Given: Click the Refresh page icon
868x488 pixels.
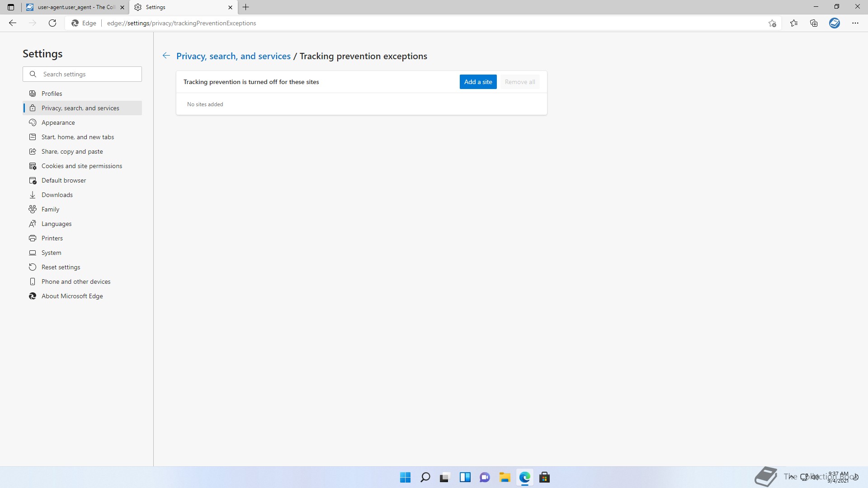Looking at the screenshot, I should point(52,23).
